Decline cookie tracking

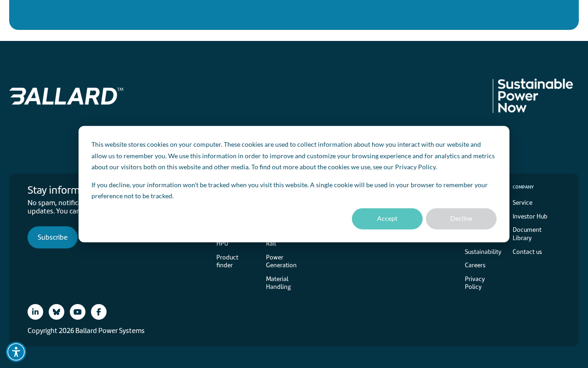point(461,219)
